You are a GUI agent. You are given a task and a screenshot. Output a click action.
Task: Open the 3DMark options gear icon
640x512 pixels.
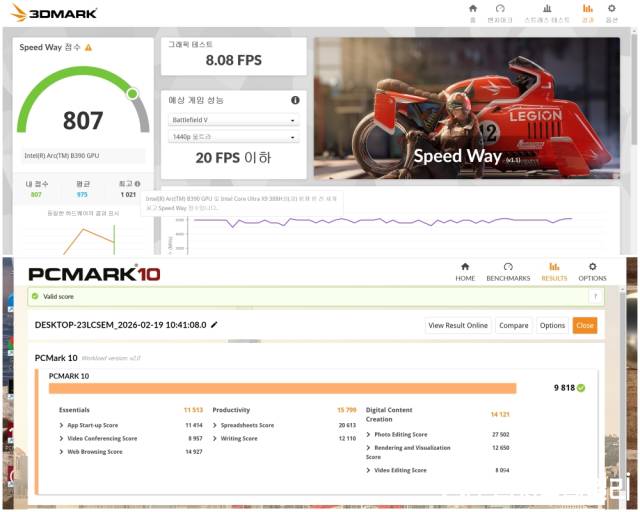[611, 8]
